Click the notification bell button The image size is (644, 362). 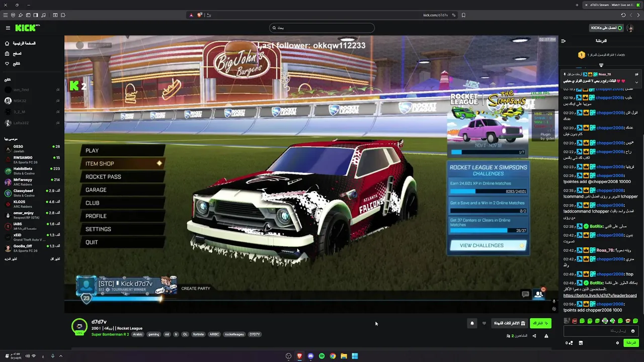coord(472,323)
